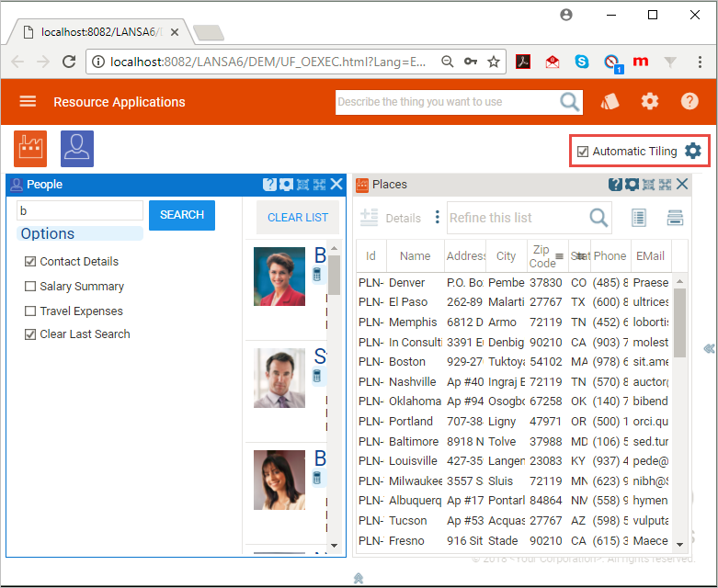The width and height of the screenshot is (718, 588).
Task: Click the shrink icon in the People title bar
Action: (302, 185)
